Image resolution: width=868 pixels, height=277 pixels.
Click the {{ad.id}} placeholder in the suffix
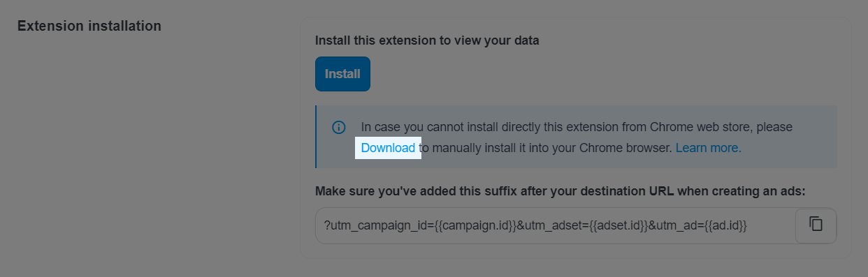(722, 225)
